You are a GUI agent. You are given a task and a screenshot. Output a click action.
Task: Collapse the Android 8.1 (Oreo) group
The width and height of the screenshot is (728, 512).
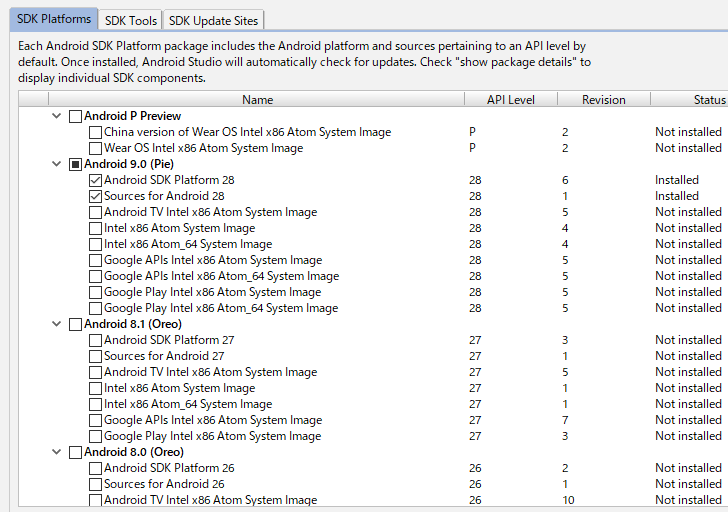coord(57,324)
